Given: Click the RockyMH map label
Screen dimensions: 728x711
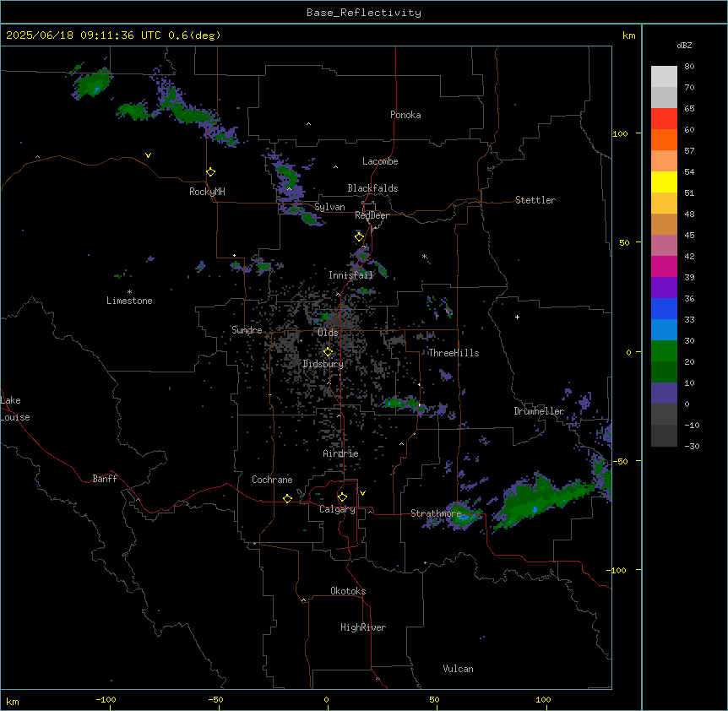Looking at the screenshot, I should pyautogui.click(x=207, y=192).
